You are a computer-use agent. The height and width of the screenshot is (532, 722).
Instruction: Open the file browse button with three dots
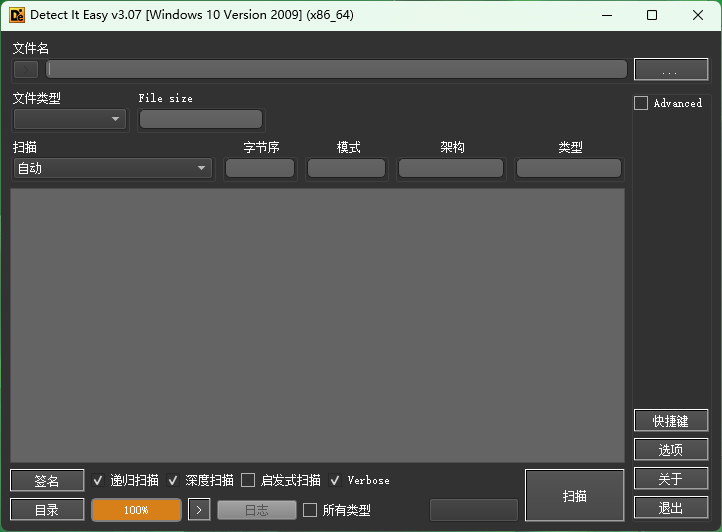[x=670, y=70]
